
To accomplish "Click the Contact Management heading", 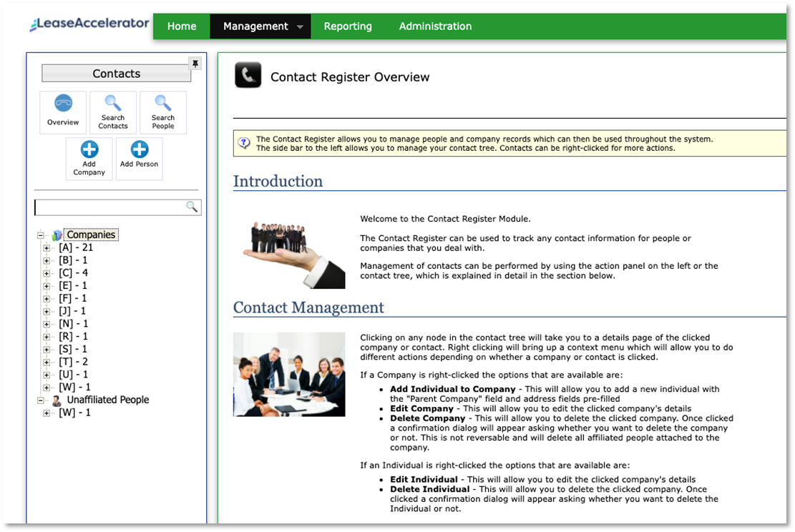I will 308,307.
